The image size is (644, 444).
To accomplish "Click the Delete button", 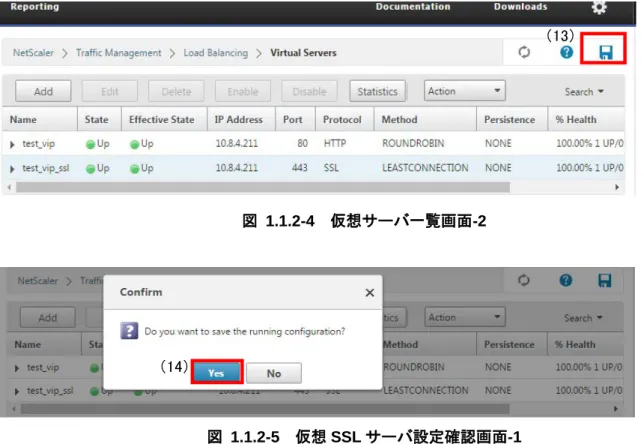I will pos(176,91).
